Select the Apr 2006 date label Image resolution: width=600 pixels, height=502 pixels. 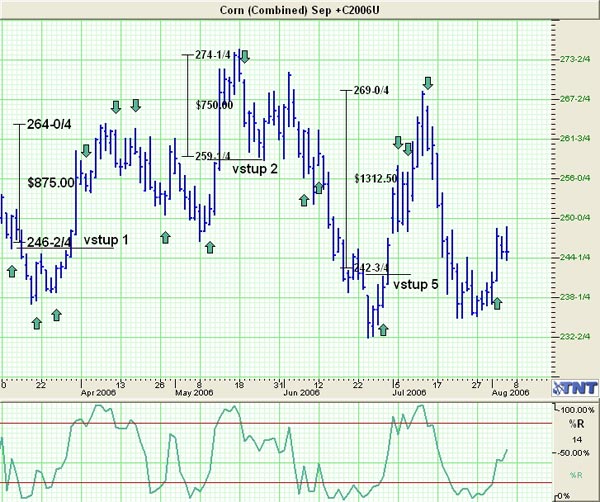(98, 393)
